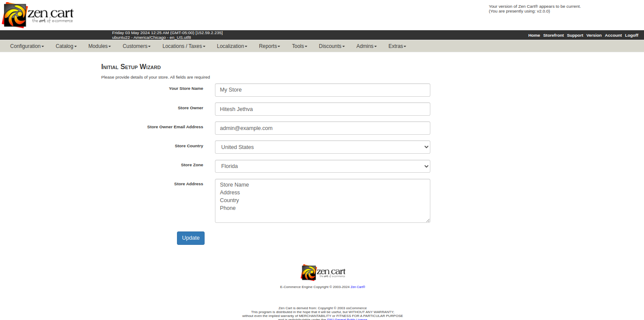
Task: Expand the Locations / Taxes menu
Action: click(x=183, y=46)
